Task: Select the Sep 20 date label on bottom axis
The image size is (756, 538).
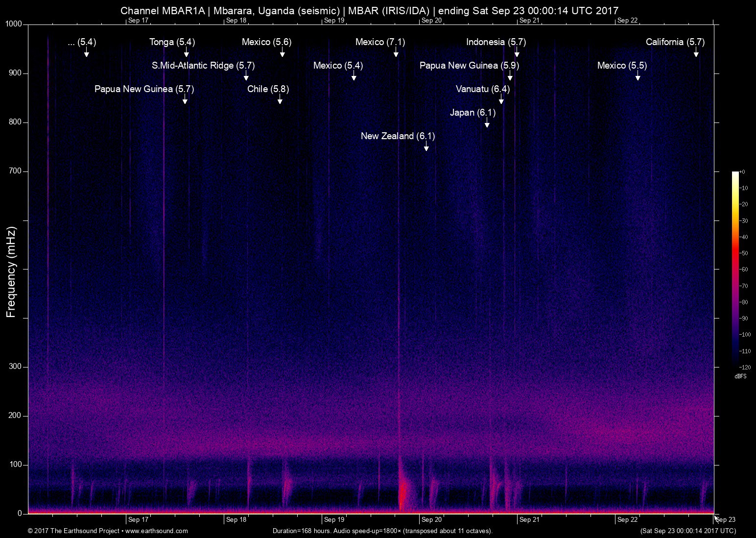Action: (x=431, y=520)
